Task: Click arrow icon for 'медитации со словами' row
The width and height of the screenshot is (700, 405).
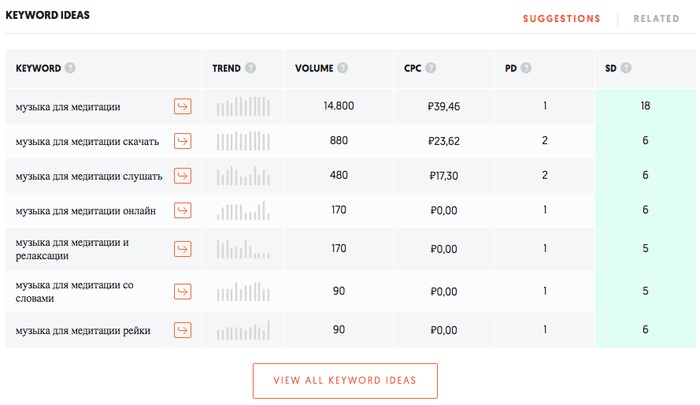Action: tap(183, 292)
